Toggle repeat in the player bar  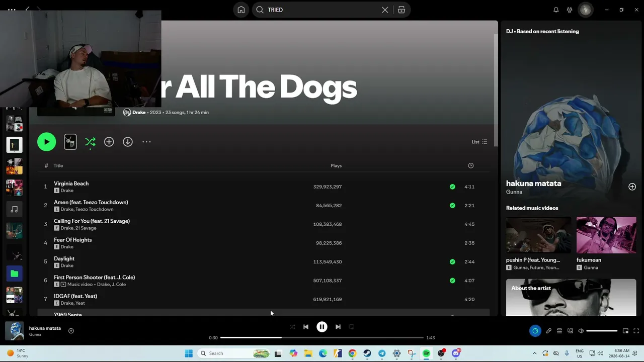click(352, 327)
